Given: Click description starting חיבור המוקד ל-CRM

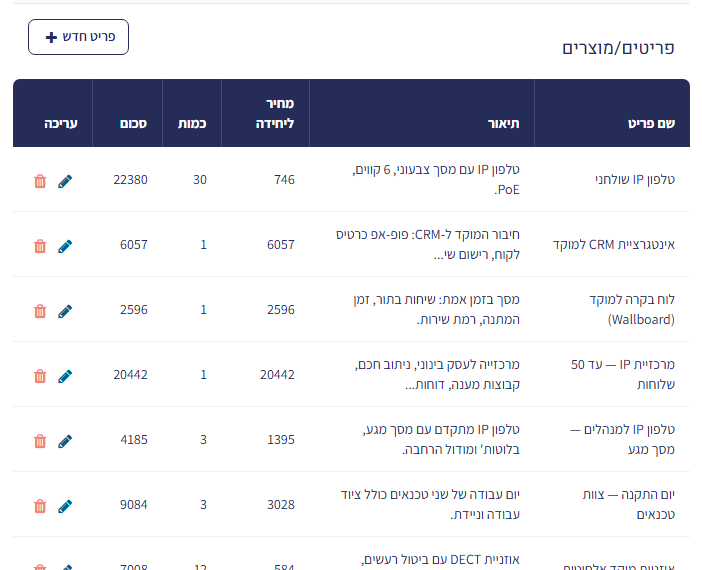Looking at the screenshot, I should (x=428, y=244).
